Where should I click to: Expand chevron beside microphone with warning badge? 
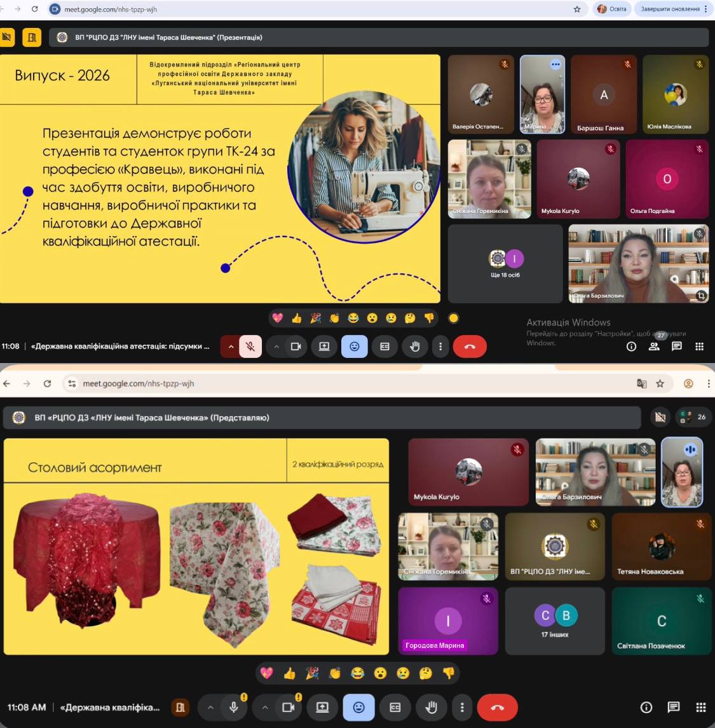click(210, 708)
